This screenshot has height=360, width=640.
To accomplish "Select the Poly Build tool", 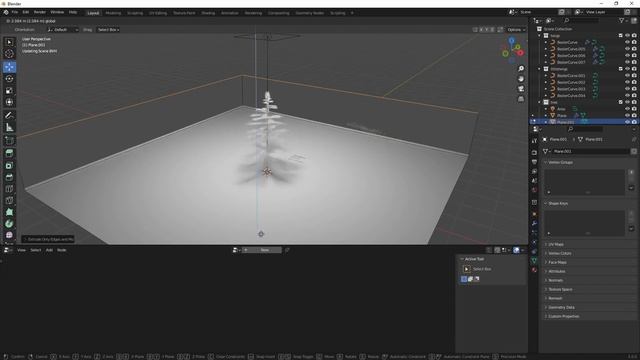I will coord(9,212).
